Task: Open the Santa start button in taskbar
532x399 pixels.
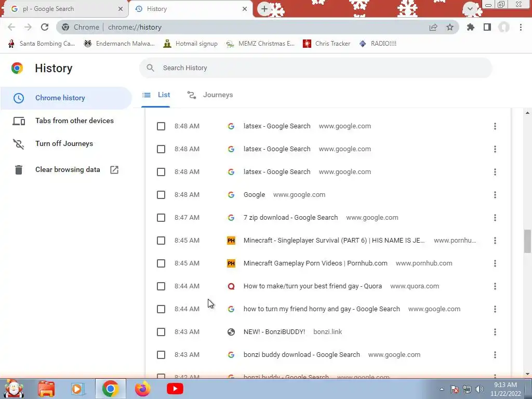Action: click(14, 389)
